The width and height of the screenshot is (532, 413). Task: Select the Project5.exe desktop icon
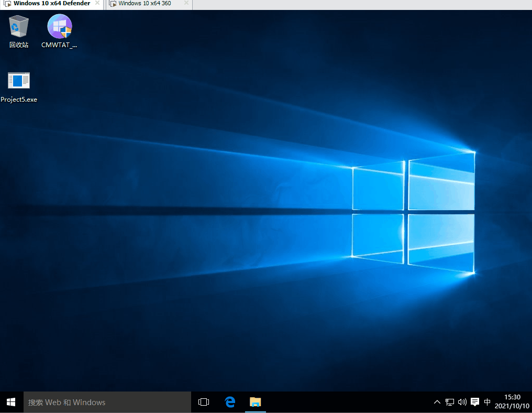(19, 87)
